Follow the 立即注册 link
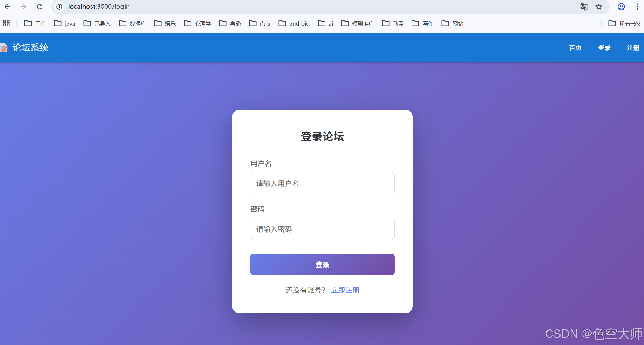Screen dimensions: 644x345 click(x=345, y=290)
